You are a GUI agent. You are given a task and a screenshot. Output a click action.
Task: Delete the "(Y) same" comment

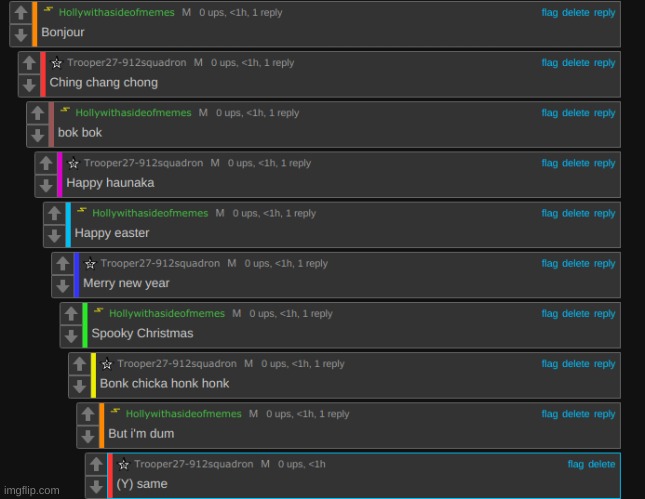tap(602, 464)
